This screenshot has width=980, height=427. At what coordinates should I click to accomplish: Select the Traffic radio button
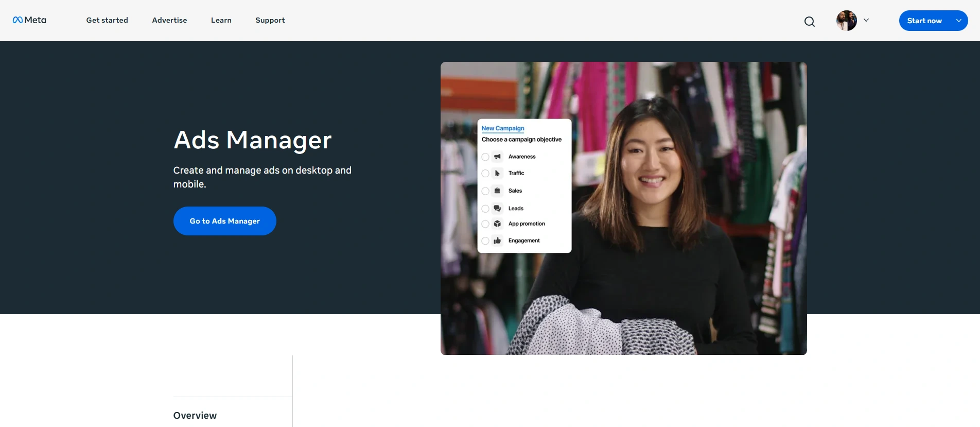pyautogui.click(x=485, y=174)
